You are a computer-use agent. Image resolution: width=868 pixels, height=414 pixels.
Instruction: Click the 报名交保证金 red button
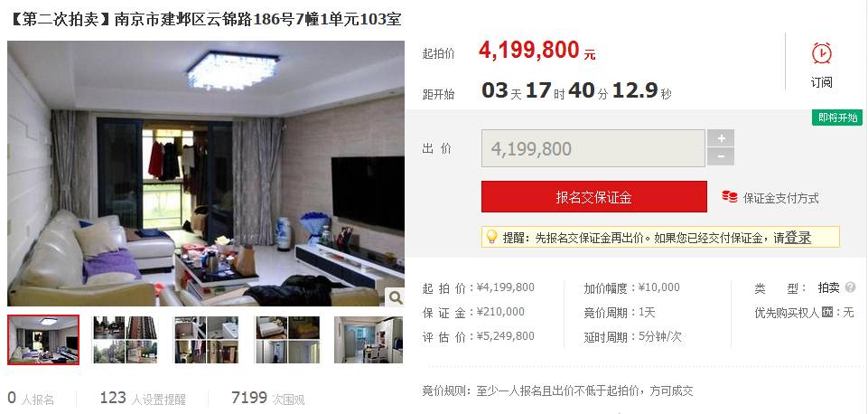pos(594,197)
